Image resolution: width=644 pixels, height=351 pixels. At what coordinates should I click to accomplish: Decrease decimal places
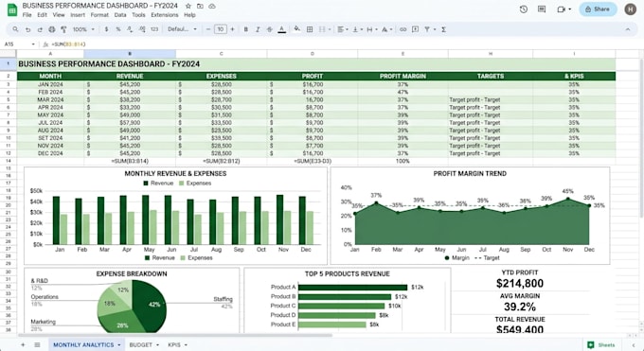[130, 29]
